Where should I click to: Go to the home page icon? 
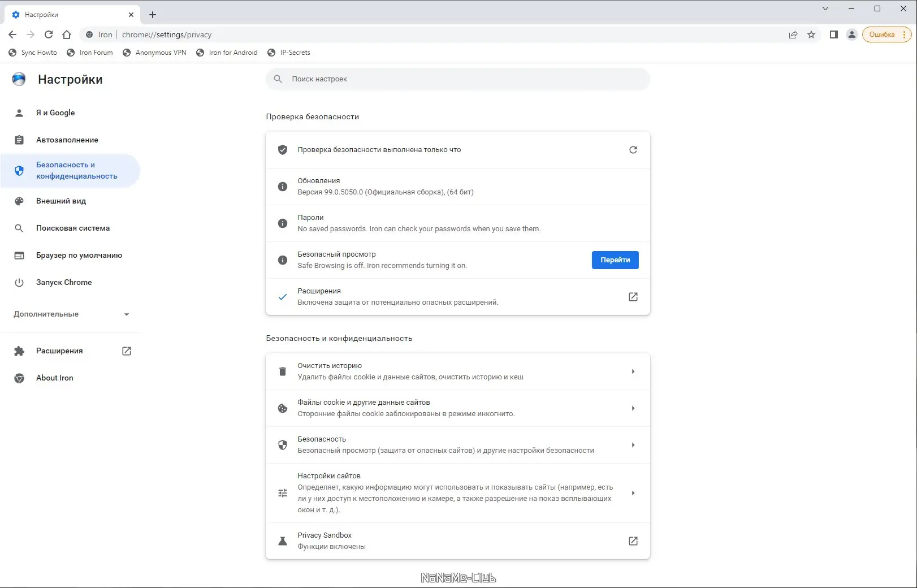tap(67, 34)
